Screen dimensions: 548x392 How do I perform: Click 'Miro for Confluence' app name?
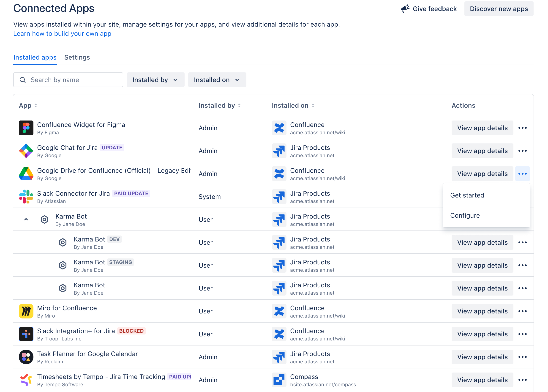pyautogui.click(x=67, y=308)
